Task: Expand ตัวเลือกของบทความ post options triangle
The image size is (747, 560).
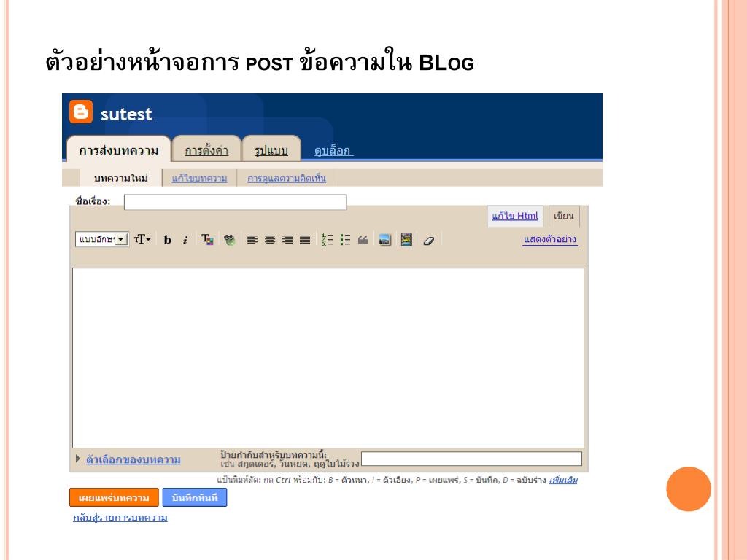Action: point(77,459)
